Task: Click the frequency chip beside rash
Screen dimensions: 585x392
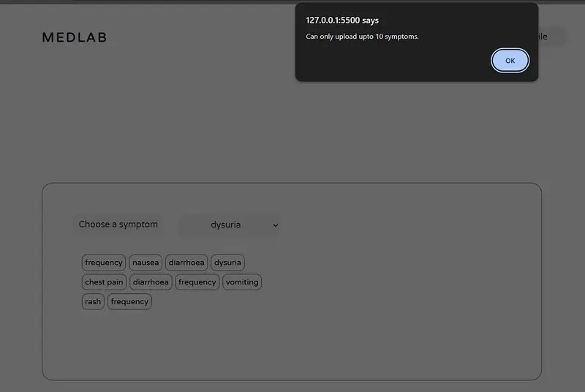Action: (129, 302)
